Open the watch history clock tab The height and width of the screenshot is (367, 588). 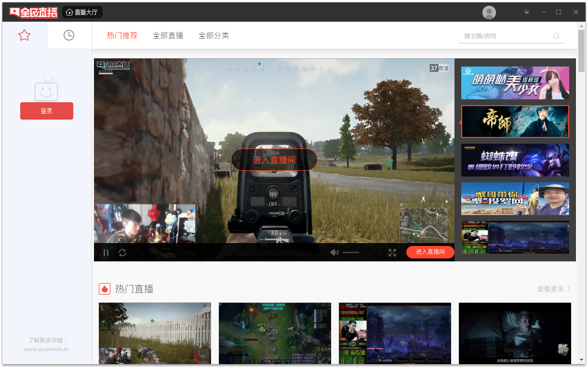(x=69, y=35)
